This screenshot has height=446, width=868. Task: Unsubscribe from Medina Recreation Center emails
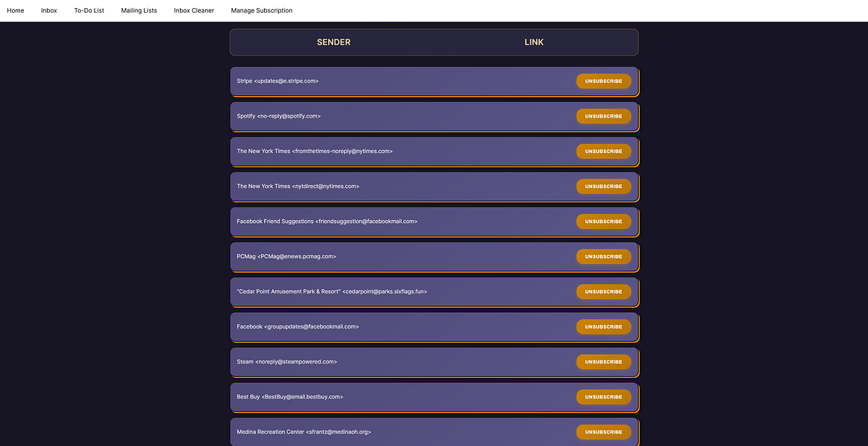[603, 431]
